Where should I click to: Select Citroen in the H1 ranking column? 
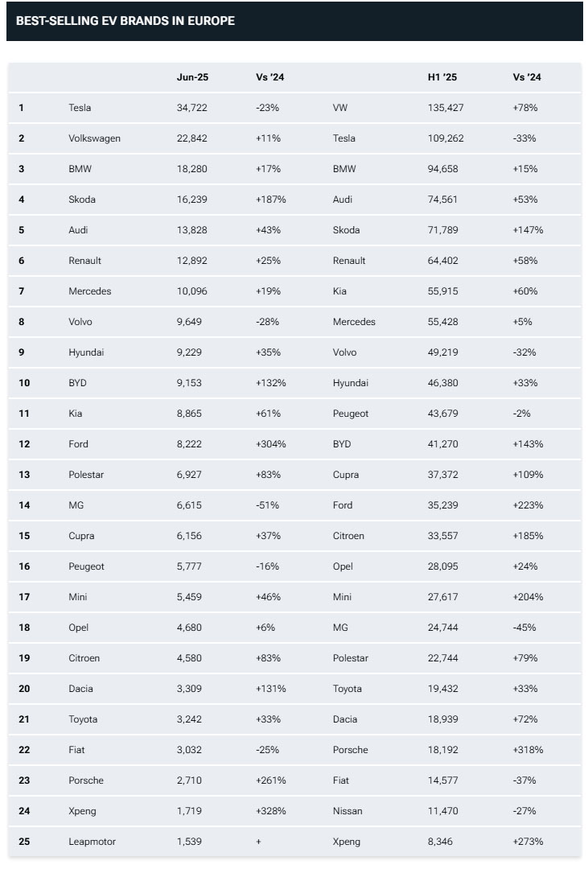[348, 536]
